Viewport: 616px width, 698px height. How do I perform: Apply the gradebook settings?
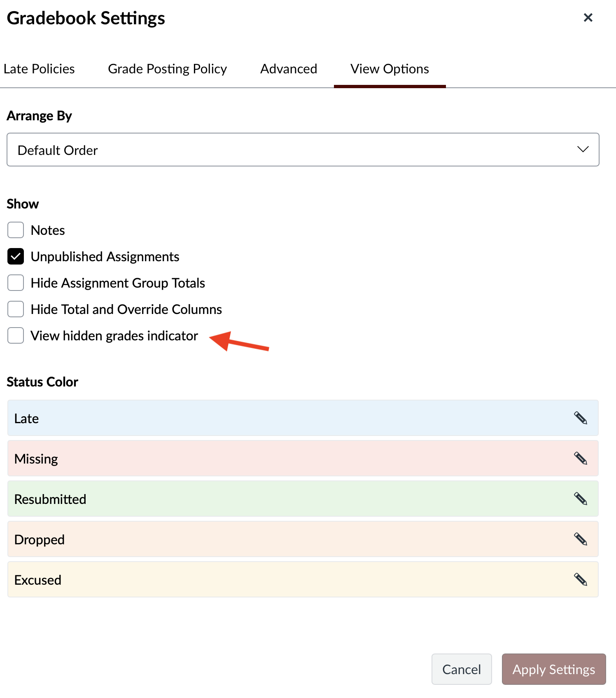coord(553,669)
